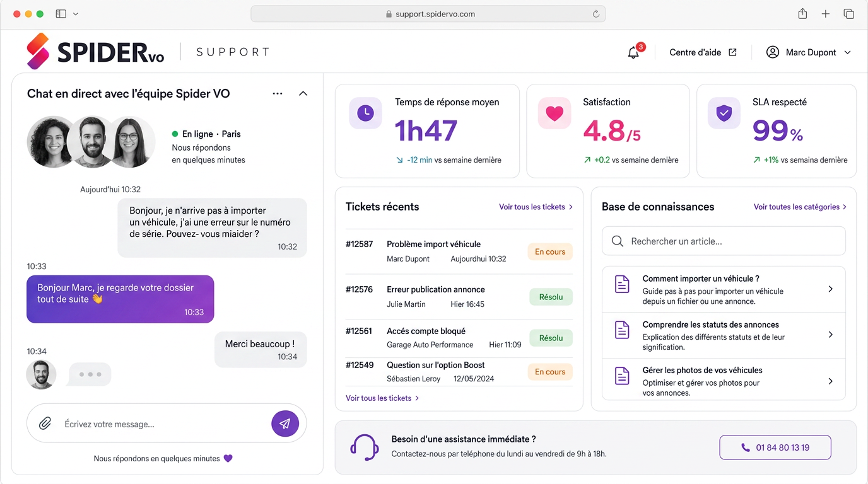The width and height of the screenshot is (868, 484).
Task: Click the 99% SLA value
Action: click(x=778, y=131)
